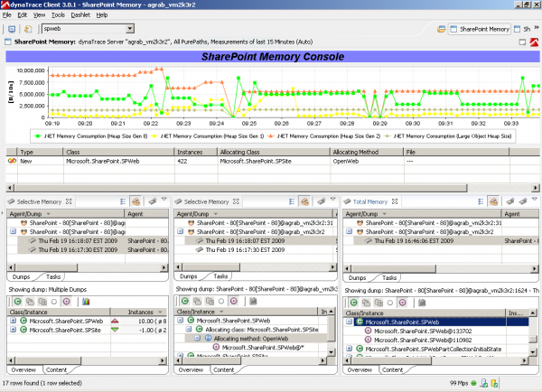
Task: Close the Total Memory tab
Action: [x=395, y=201]
